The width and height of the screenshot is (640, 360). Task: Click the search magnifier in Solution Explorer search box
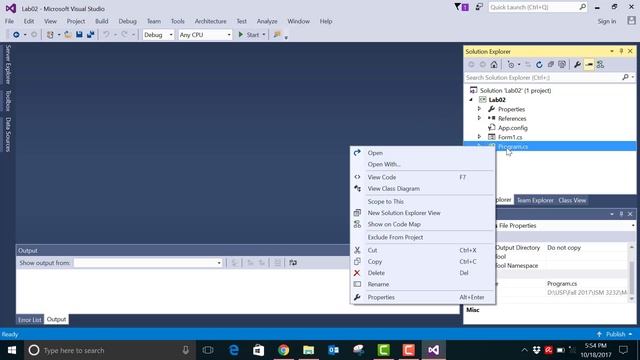point(625,77)
